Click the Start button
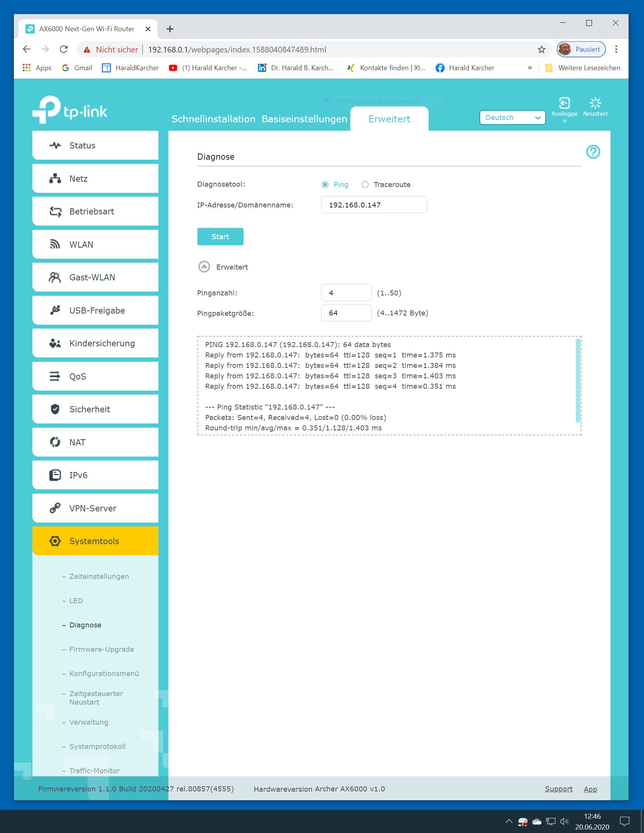This screenshot has width=644, height=833. click(x=220, y=236)
